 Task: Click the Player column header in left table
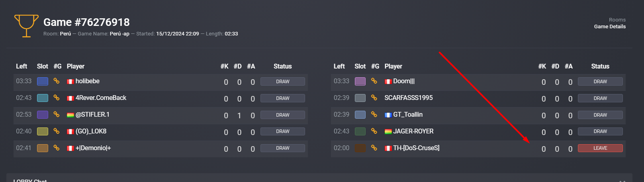coord(76,67)
